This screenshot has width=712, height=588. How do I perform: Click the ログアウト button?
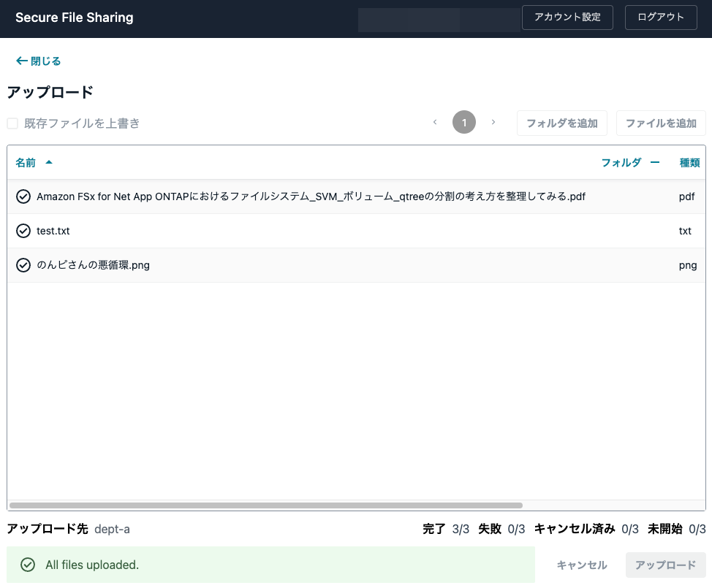coord(661,18)
